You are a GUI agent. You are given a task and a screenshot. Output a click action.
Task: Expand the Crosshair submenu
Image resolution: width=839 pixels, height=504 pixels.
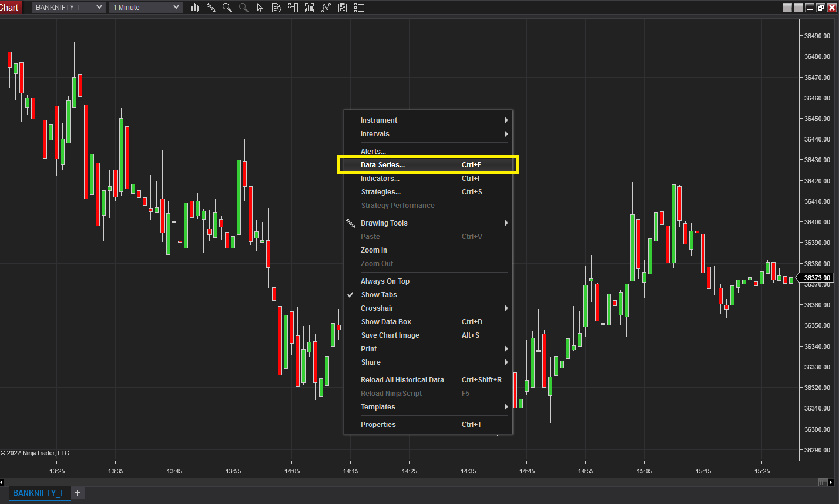[x=428, y=308]
